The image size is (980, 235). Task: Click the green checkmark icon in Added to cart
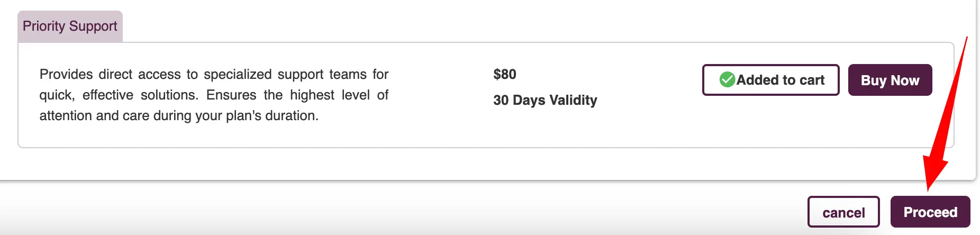point(727,80)
